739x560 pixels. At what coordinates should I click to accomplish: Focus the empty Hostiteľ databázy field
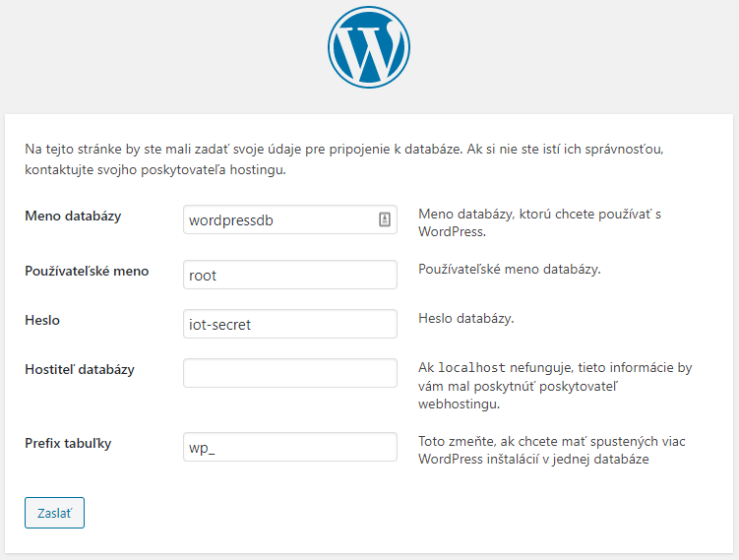[290, 373]
